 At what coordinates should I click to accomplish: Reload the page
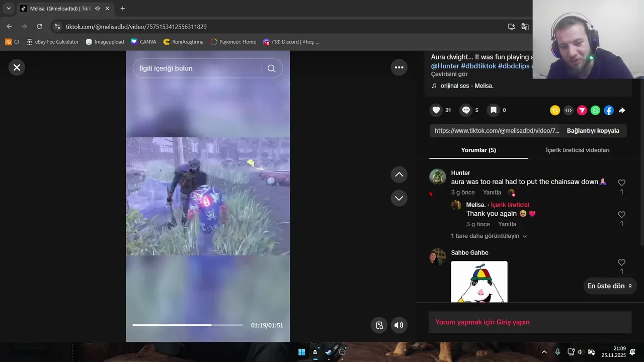tap(39, 27)
